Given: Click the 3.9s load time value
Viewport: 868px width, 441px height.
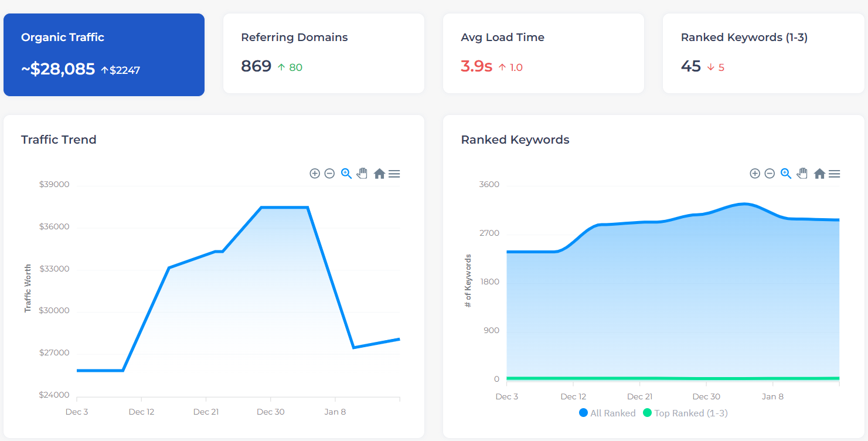Looking at the screenshot, I should [476, 66].
